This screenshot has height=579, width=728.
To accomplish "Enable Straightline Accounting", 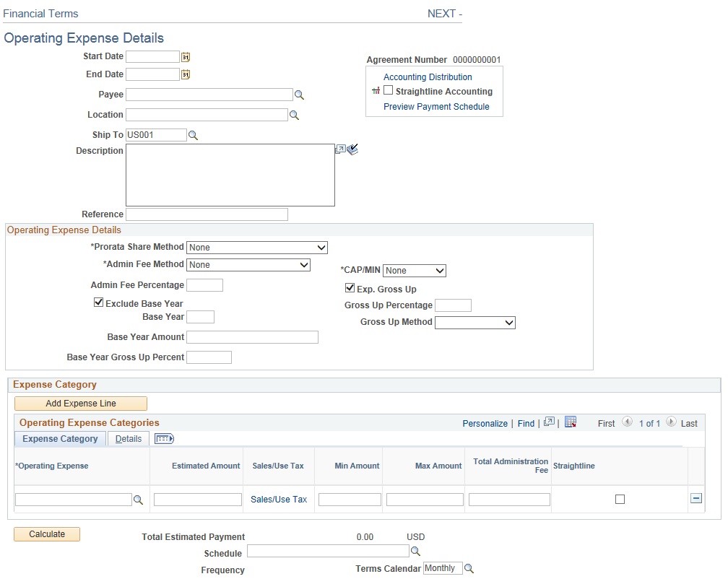I will pos(388,90).
